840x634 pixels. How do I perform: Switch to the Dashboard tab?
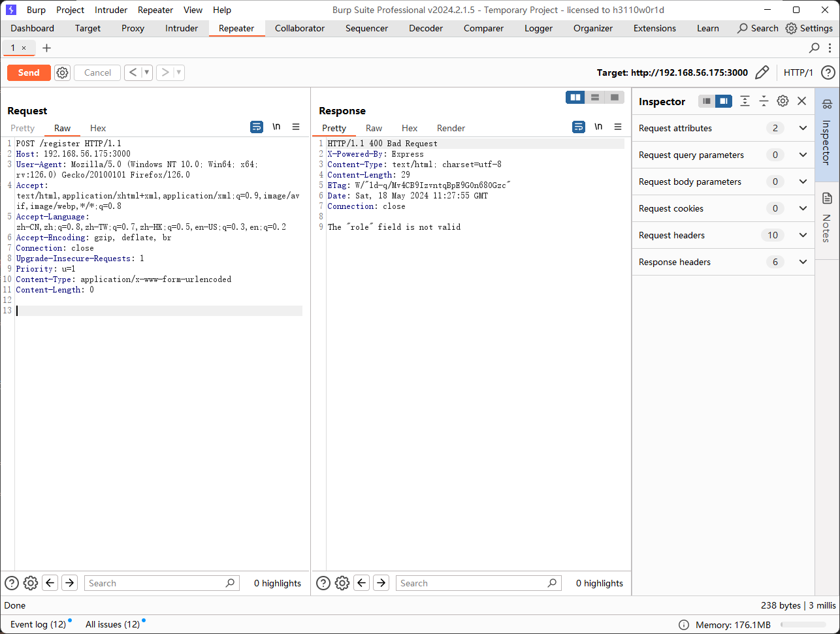click(x=33, y=28)
